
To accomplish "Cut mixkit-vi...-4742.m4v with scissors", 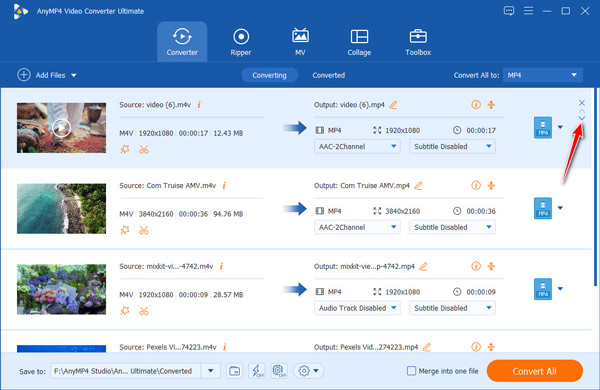I will [144, 311].
